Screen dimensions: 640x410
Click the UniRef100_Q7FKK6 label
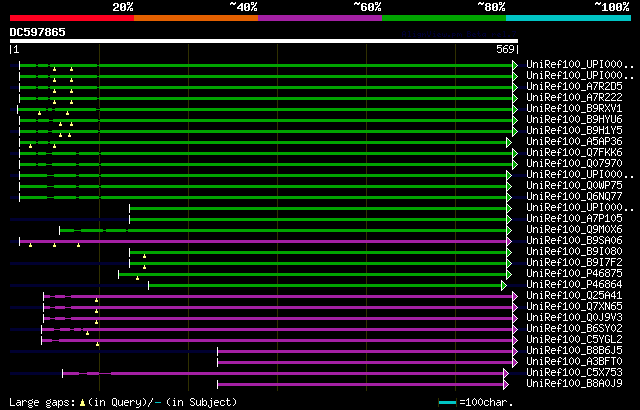pos(574,153)
